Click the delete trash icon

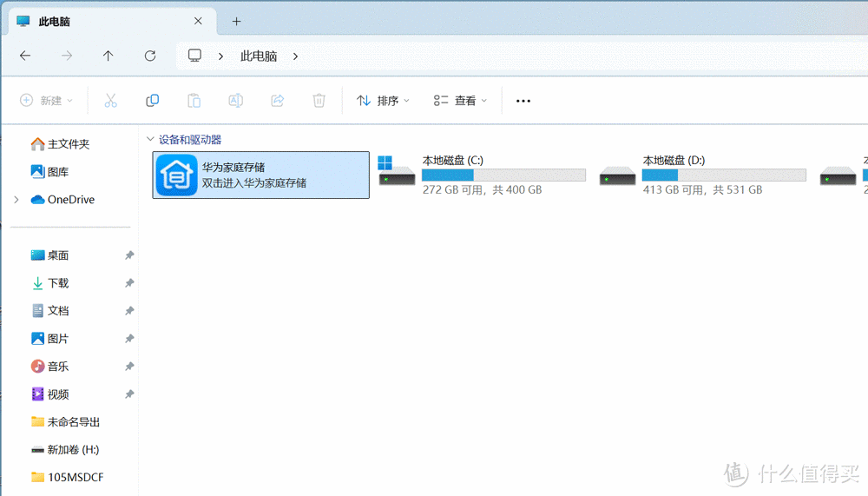(319, 100)
